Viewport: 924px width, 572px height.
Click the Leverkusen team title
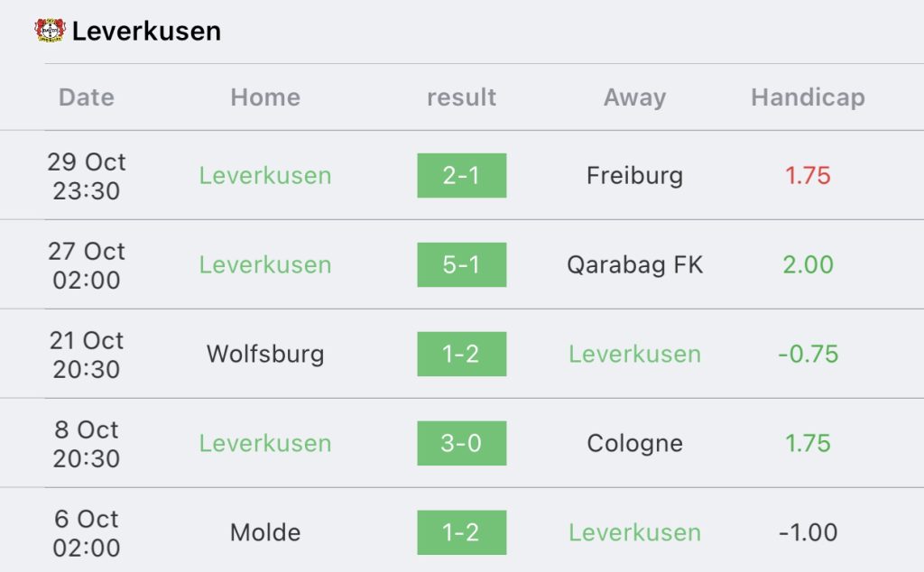tap(146, 32)
